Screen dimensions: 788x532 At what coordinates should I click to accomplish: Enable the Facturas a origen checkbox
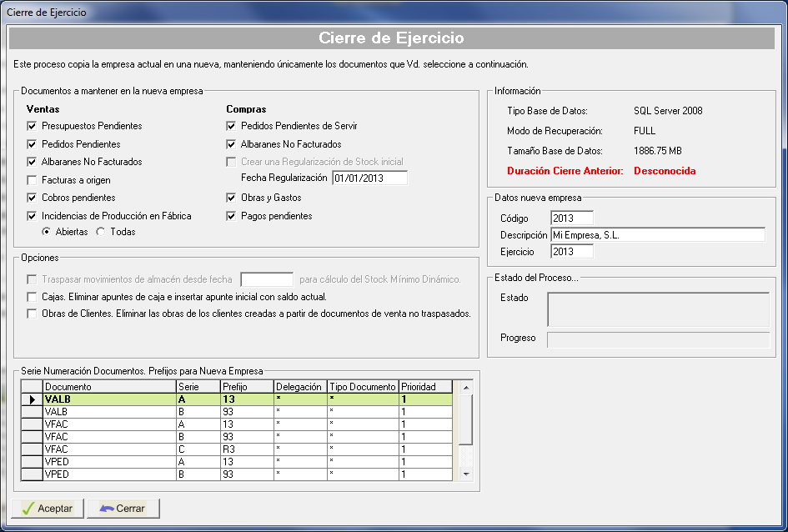point(33,180)
